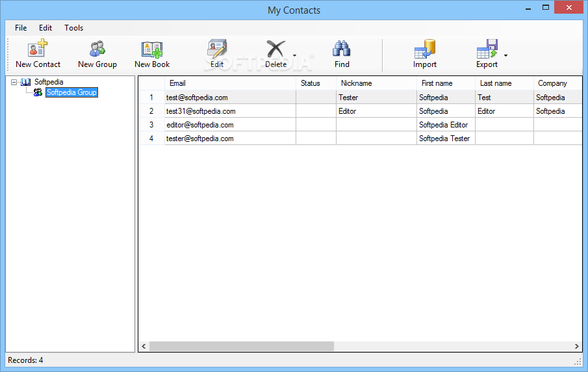588x372 pixels.
Task: Add an address book via New Book
Action: pos(152,49)
